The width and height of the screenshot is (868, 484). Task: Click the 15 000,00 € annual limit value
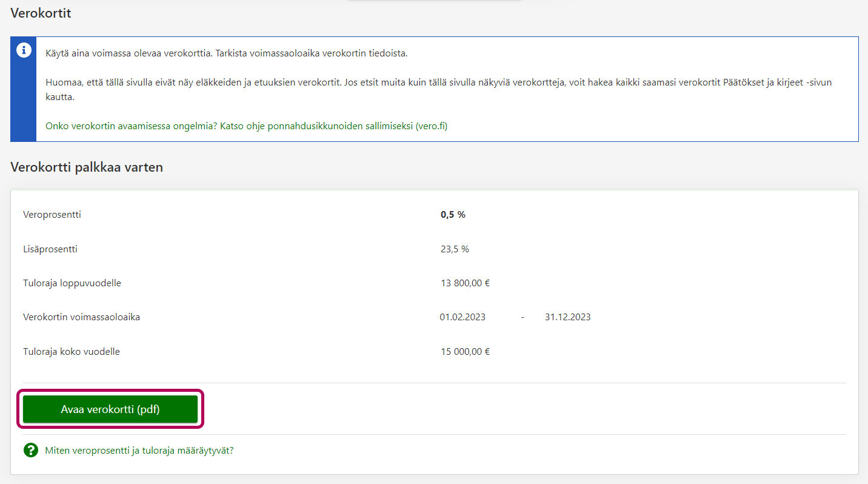[x=465, y=352]
